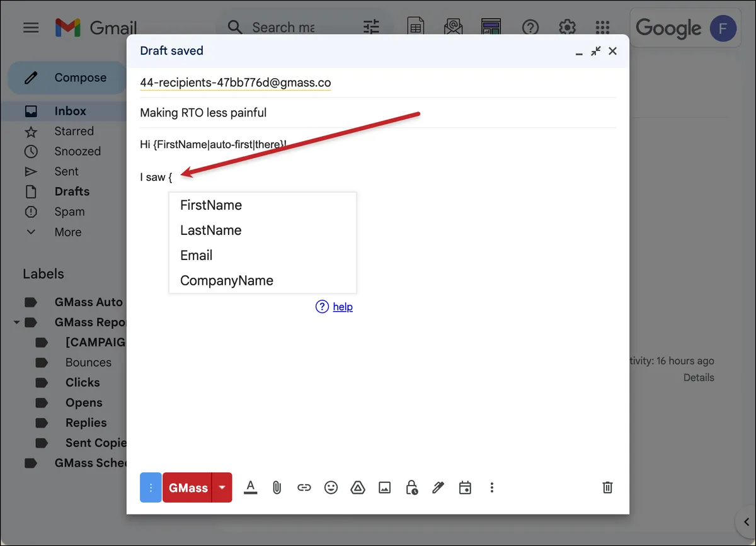This screenshot has width=756, height=546.
Task: Close compose window with X
Action: [x=612, y=52]
